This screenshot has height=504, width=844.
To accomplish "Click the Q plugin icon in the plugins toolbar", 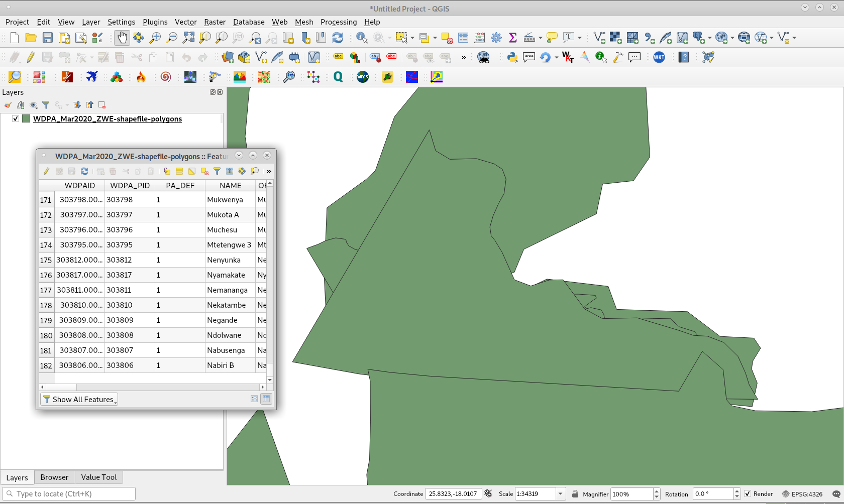I will pyautogui.click(x=338, y=77).
